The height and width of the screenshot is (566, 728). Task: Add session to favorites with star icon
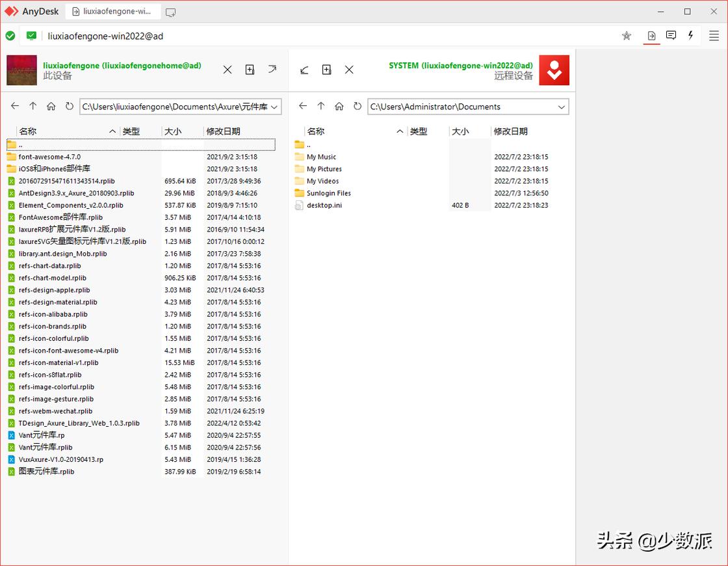627,36
